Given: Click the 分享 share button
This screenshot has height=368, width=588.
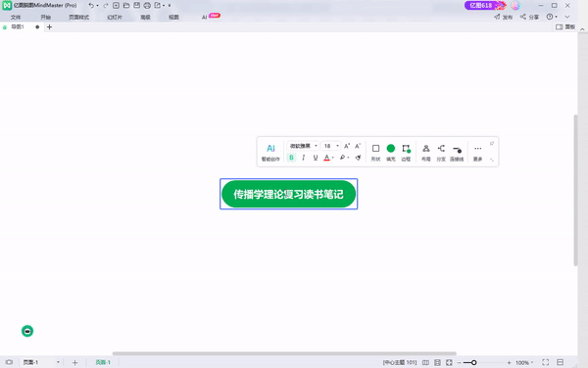Looking at the screenshot, I should 529,17.
